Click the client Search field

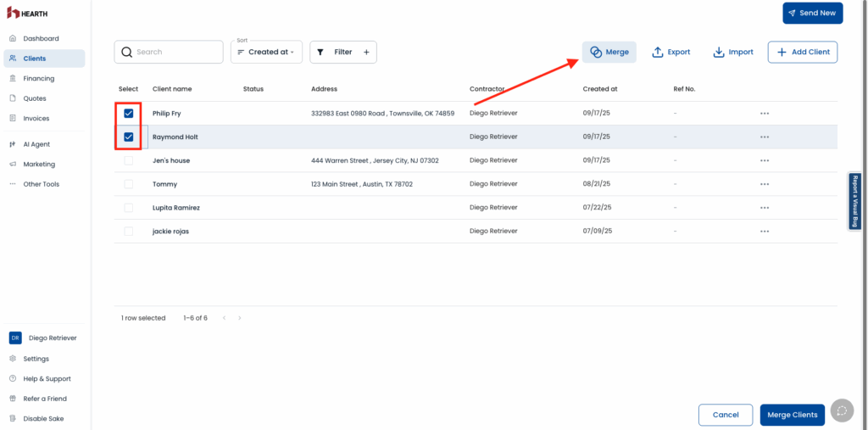pyautogui.click(x=170, y=52)
